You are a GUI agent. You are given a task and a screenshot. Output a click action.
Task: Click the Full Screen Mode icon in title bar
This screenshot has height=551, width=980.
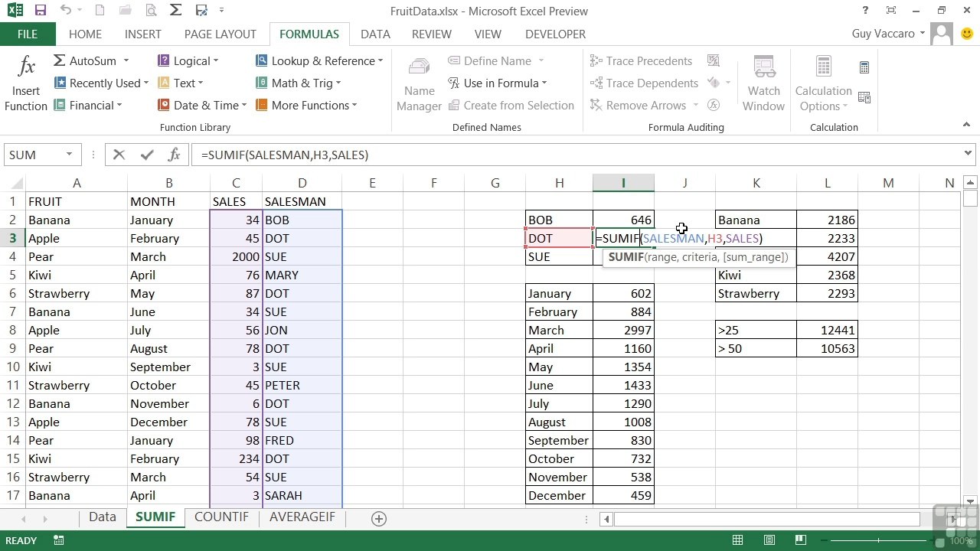tap(890, 11)
